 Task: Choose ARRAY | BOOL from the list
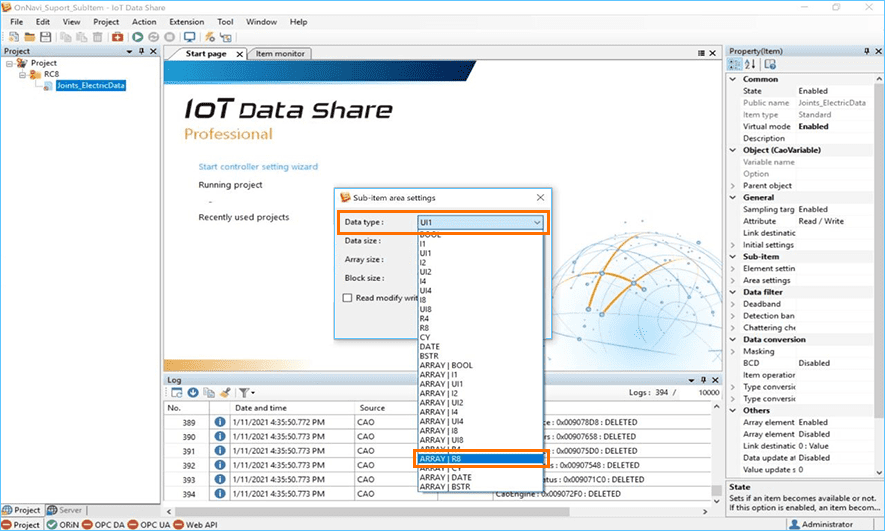tap(481, 366)
